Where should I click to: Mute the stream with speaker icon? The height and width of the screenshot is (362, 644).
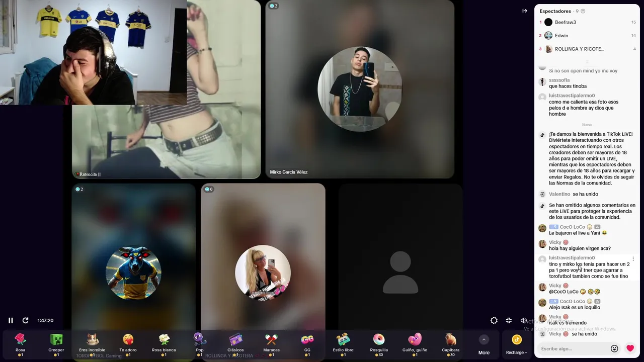coord(523,320)
